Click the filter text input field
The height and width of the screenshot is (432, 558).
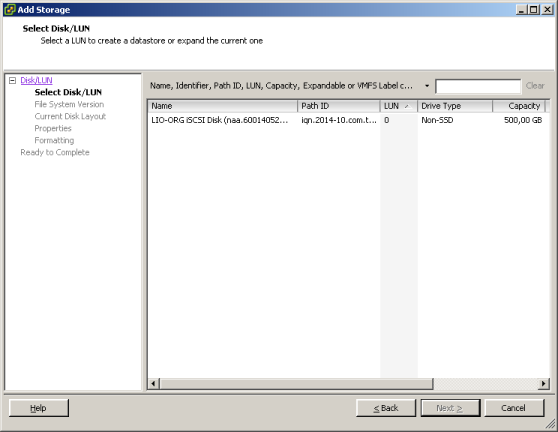478,86
